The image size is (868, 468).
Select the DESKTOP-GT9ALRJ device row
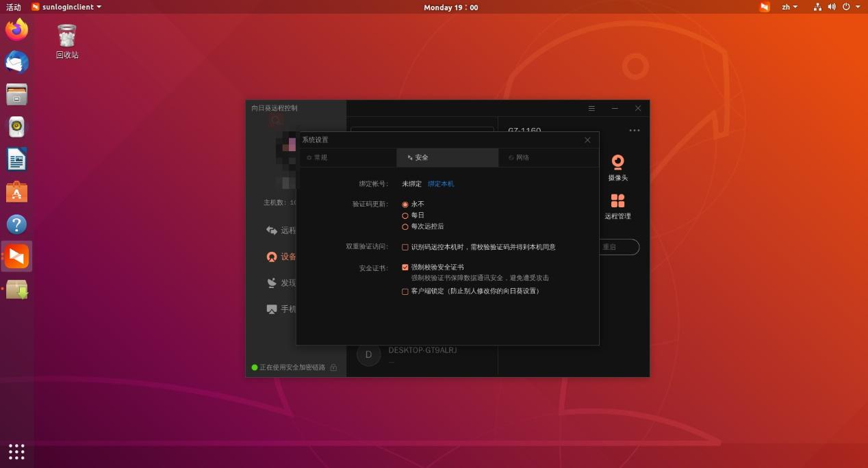(x=422, y=354)
